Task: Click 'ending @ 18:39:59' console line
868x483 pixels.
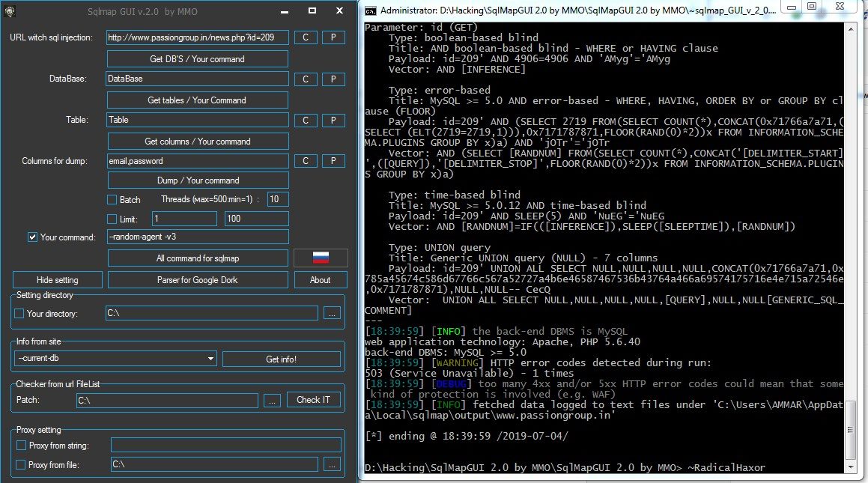Action: point(467,436)
